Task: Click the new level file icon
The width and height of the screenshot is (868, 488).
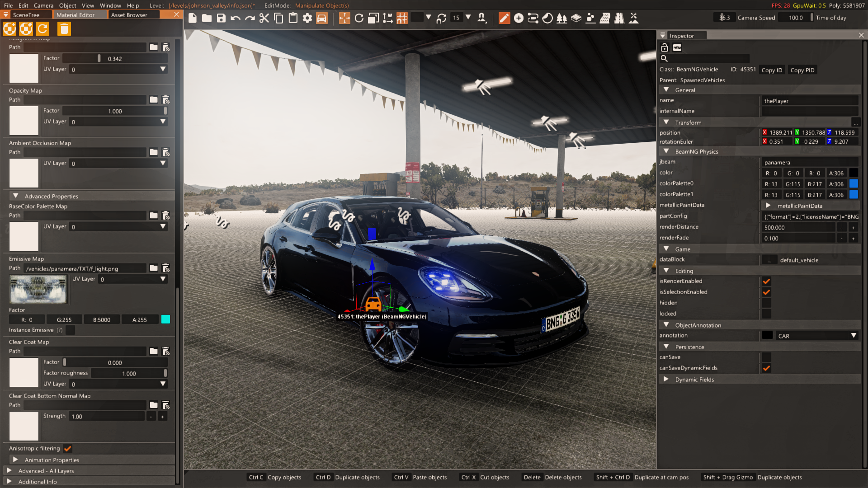Action: [x=193, y=18]
